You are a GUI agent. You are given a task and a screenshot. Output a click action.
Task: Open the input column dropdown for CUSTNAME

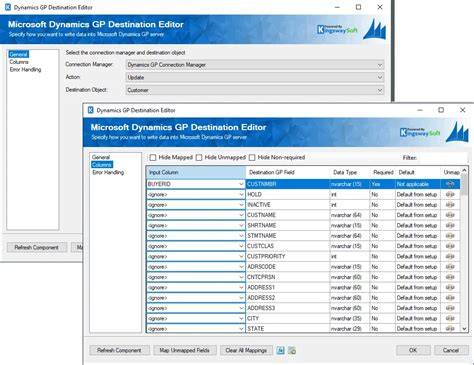(x=241, y=215)
